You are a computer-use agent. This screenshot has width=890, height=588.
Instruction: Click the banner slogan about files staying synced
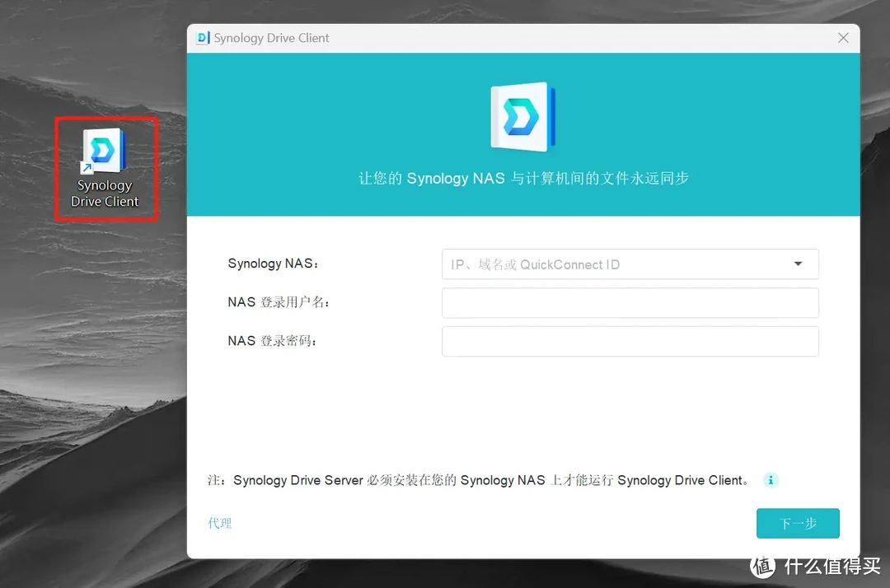tap(523, 178)
